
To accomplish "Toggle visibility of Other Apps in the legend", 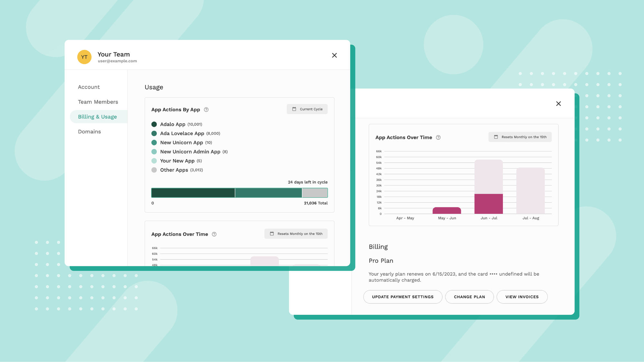I will [x=155, y=170].
